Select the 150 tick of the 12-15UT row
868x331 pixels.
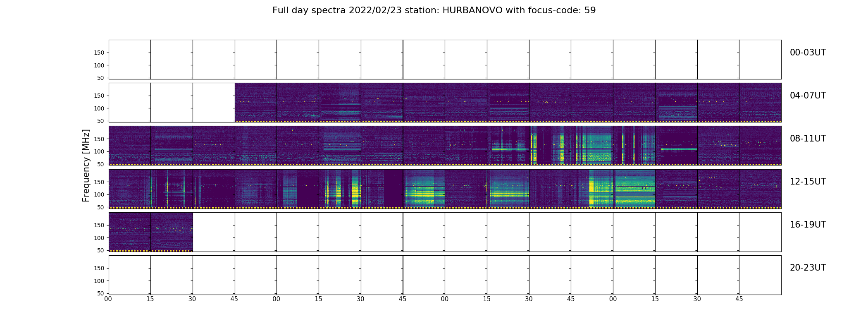point(99,182)
